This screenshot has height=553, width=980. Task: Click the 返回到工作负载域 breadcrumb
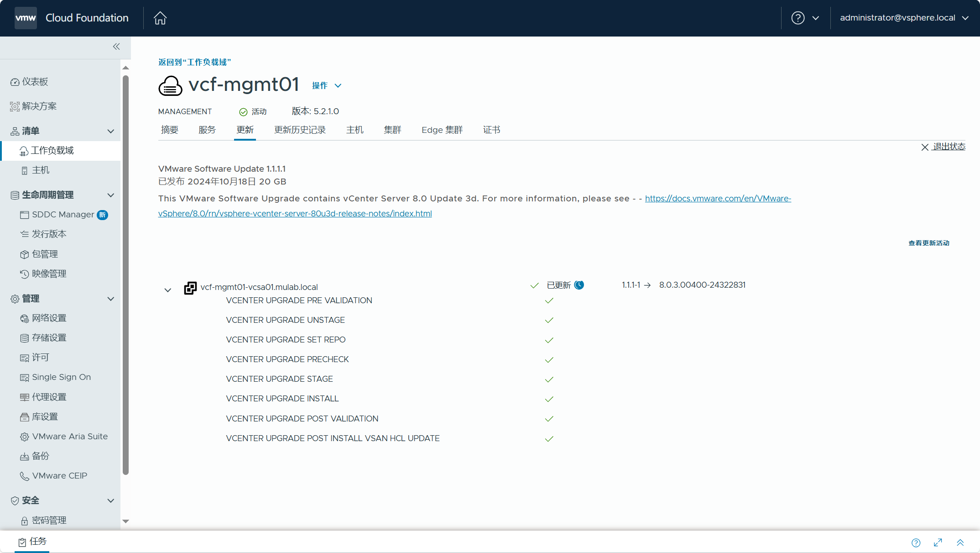click(x=194, y=63)
